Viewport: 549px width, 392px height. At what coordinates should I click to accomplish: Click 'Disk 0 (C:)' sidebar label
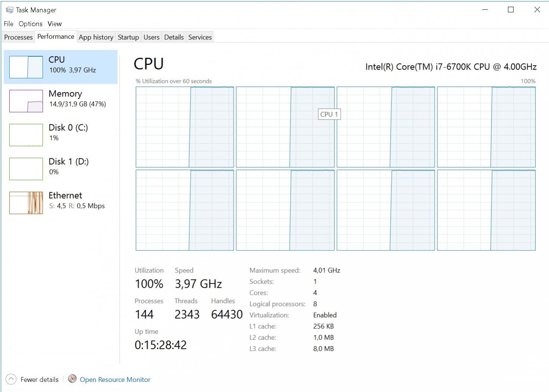[x=68, y=128]
